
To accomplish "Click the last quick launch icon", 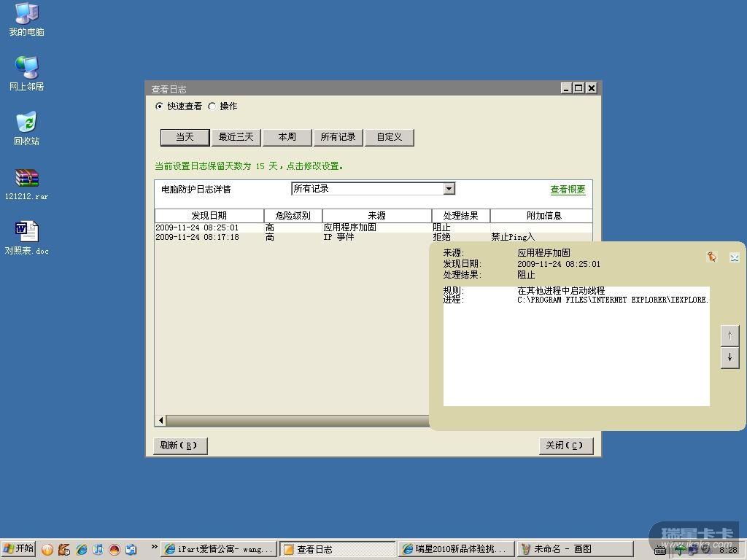I will [131, 550].
